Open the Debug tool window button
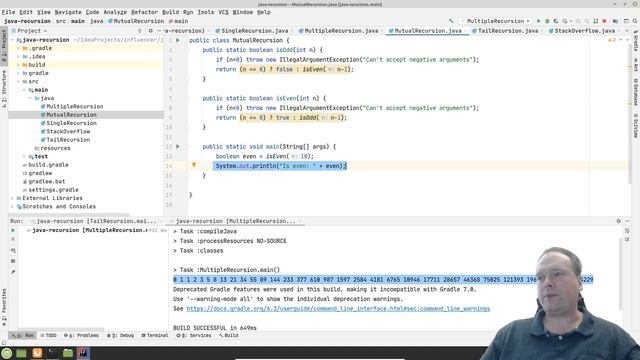The width and height of the screenshot is (640, 360). (120, 336)
